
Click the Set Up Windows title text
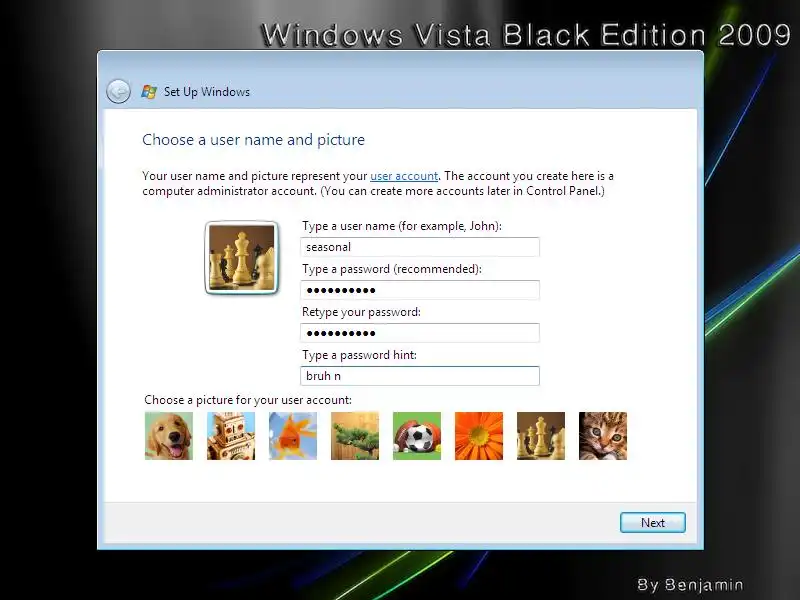(207, 92)
